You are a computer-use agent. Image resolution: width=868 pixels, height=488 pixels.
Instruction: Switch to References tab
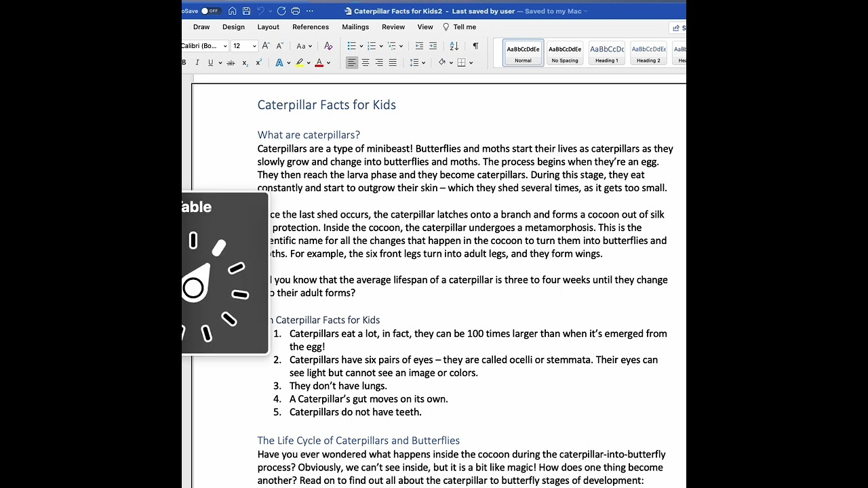[311, 27]
